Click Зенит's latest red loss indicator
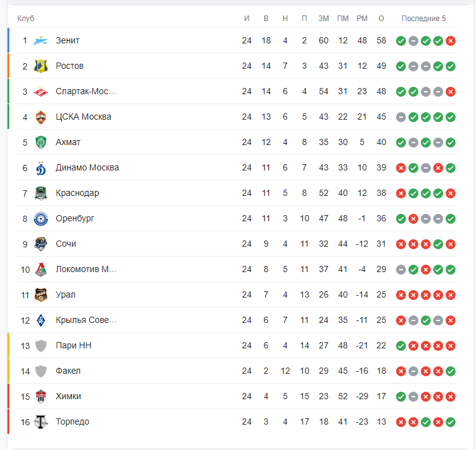This screenshot has height=450, width=476. (451, 41)
